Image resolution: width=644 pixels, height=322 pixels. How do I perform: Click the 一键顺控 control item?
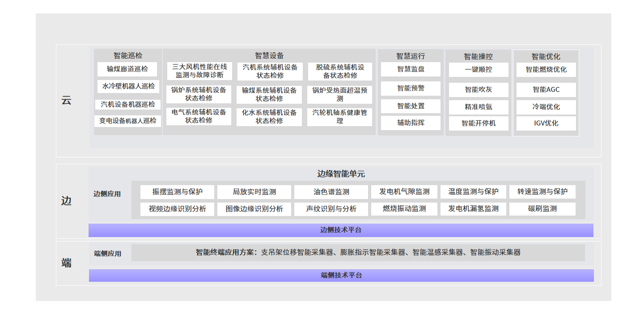coord(478,69)
